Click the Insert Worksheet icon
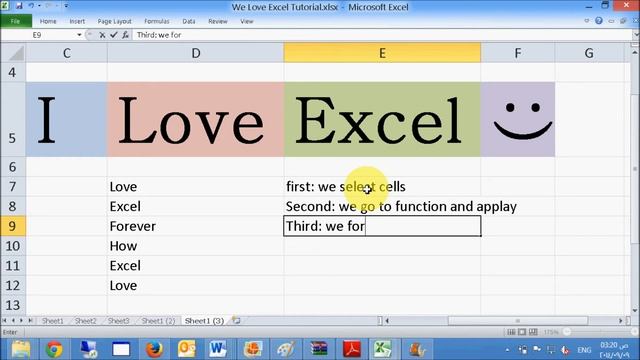The width and height of the screenshot is (640, 360). point(236,320)
